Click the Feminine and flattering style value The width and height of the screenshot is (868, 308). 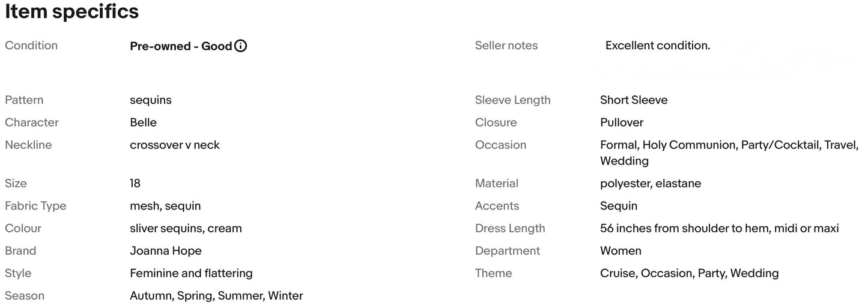[x=191, y=273]
